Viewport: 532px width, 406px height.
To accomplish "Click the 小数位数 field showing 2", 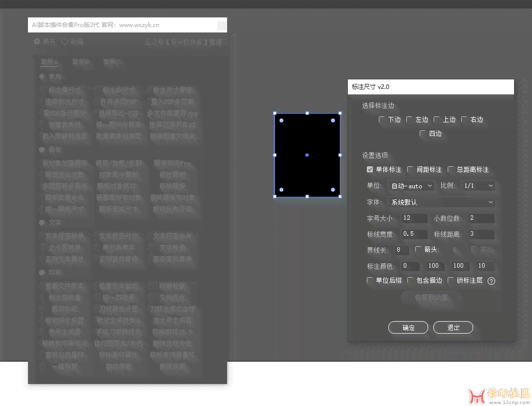I will (x=481, y=218).
